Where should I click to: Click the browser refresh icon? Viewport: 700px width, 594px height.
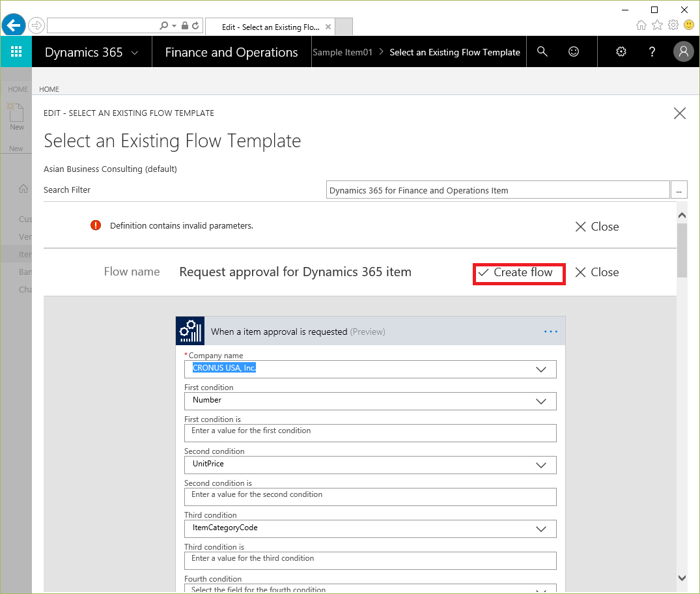click(x=195, y=26)
